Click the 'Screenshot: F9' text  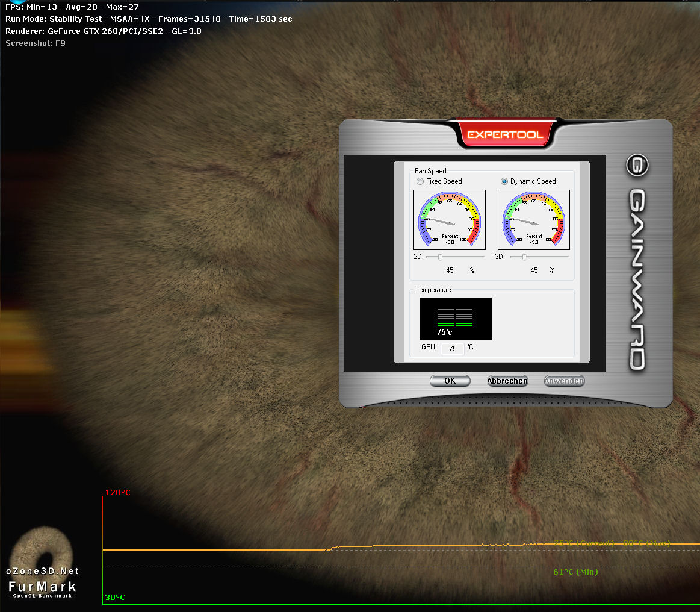click(x=36, y=43)
